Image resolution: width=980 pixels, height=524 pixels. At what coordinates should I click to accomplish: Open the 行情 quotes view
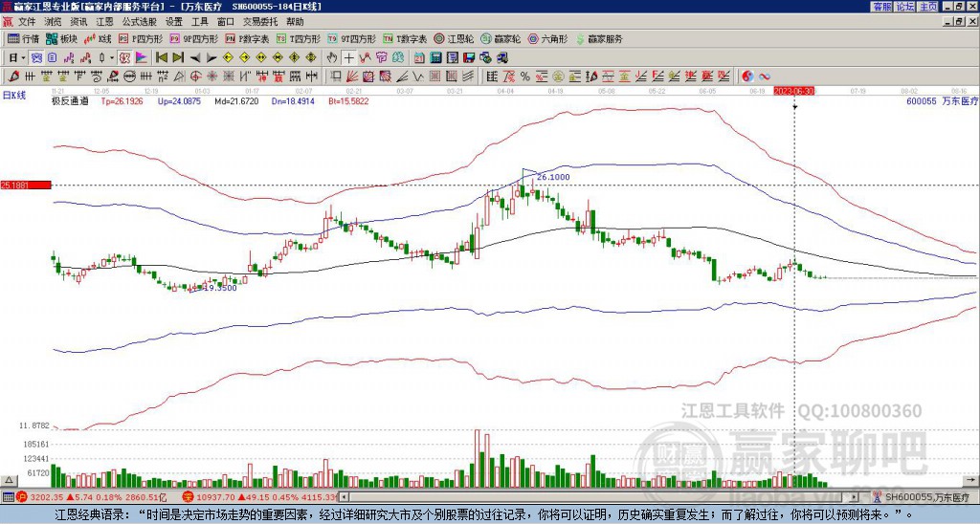coord(23,38)
